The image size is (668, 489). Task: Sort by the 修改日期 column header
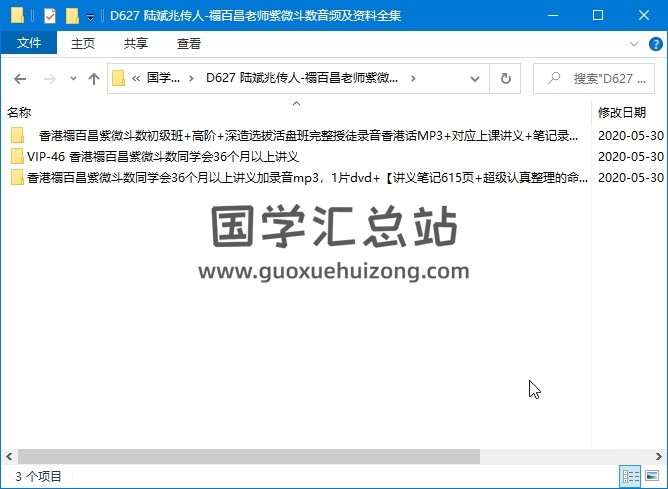coord(622,112)
